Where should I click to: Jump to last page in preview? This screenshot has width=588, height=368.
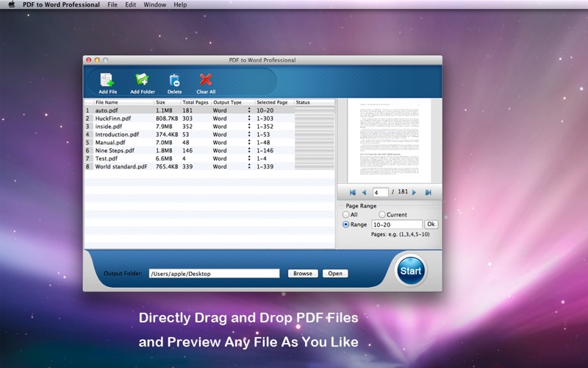click(428, 192)
